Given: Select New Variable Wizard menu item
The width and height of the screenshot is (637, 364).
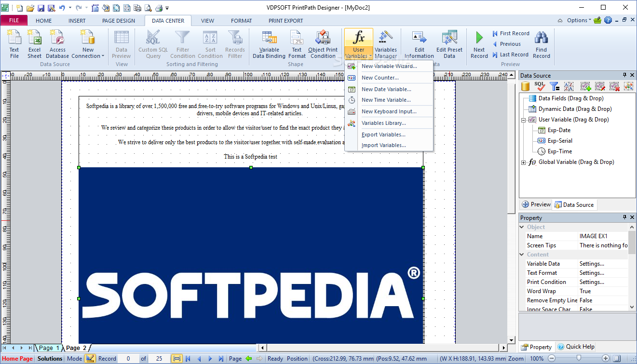Looking at the screenshot, I should [389, 66].
